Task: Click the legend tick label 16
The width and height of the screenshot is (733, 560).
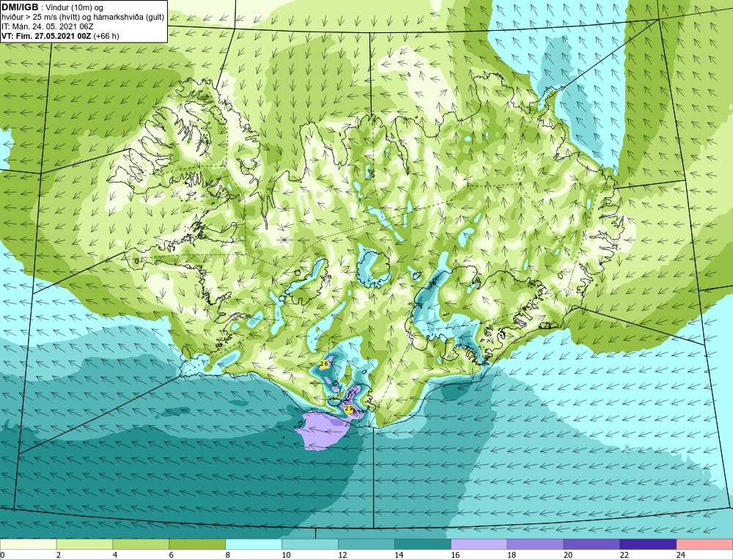Action: (x=455, y=555)
